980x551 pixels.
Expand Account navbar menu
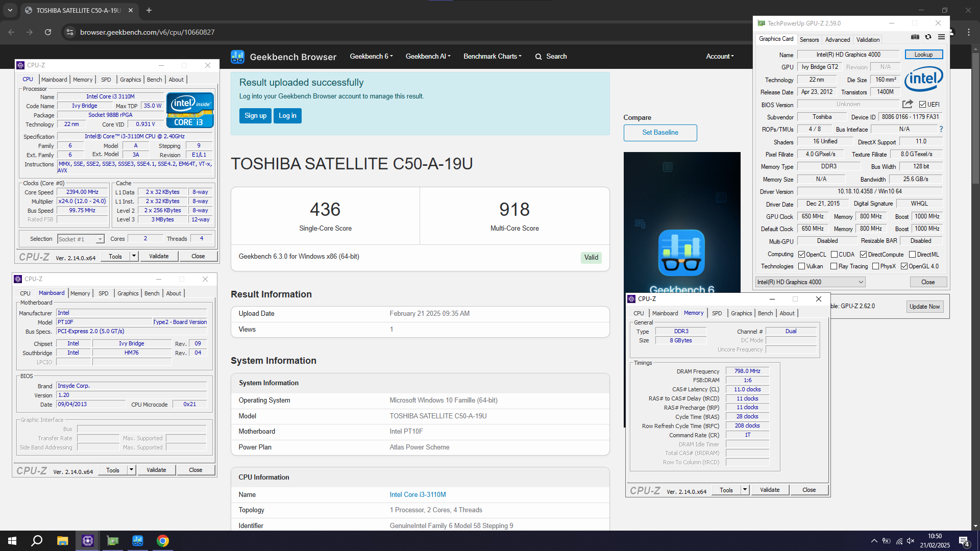point(720,57)
